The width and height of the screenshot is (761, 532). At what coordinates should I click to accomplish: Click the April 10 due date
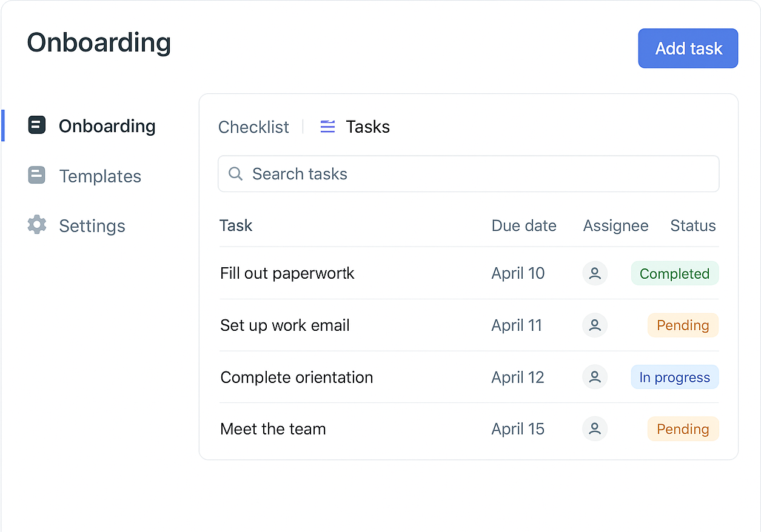[518, 273]
